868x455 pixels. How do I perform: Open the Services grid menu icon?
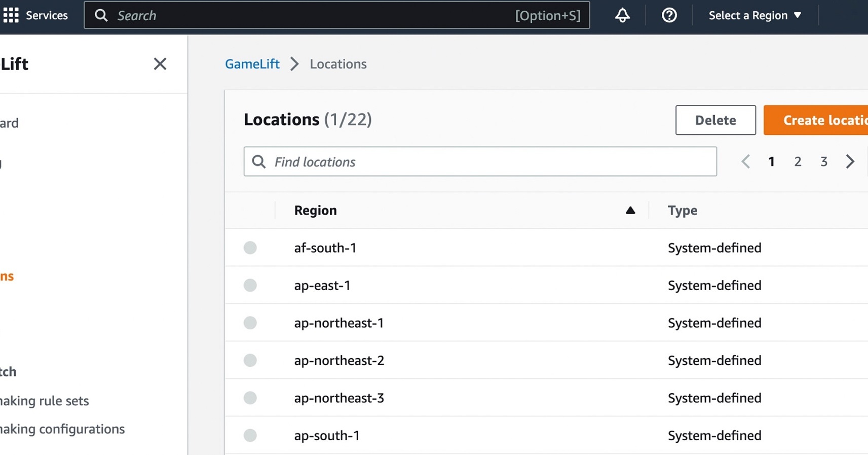(11, 15)
